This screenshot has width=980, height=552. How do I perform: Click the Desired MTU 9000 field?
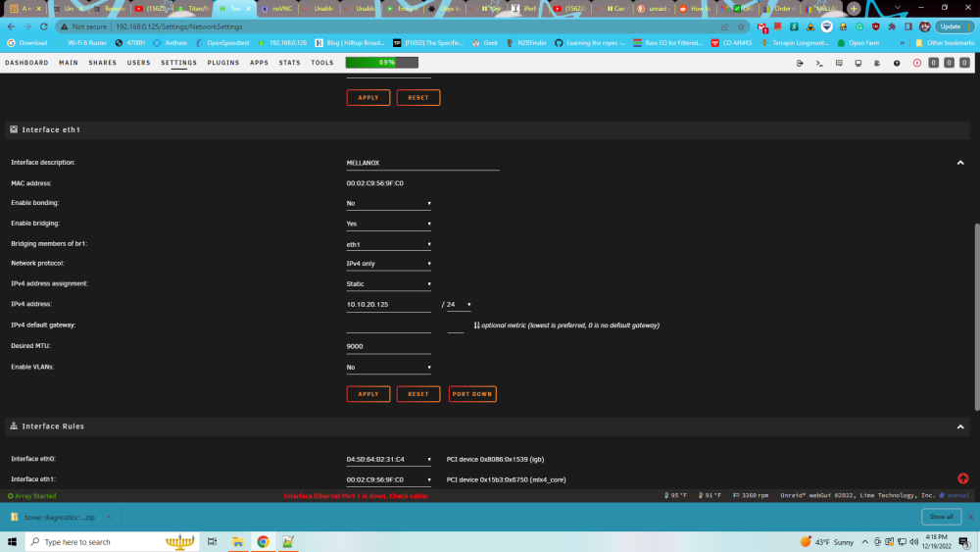(x=389, y=346)
